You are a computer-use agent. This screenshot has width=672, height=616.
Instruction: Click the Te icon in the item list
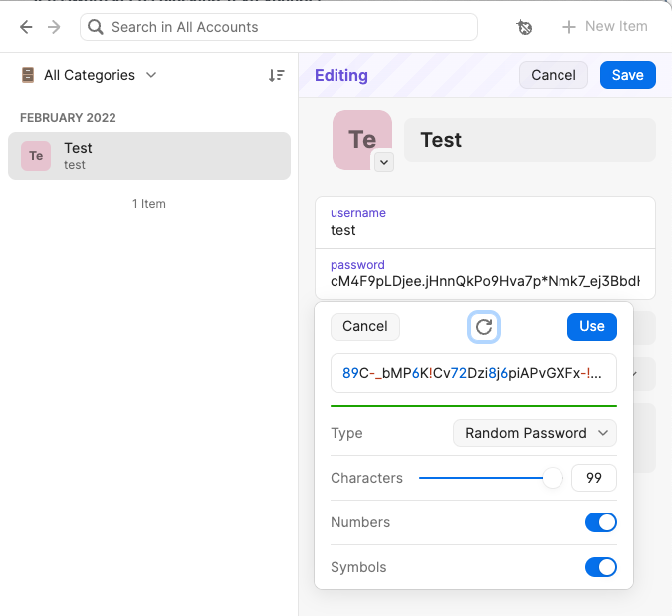36,156
